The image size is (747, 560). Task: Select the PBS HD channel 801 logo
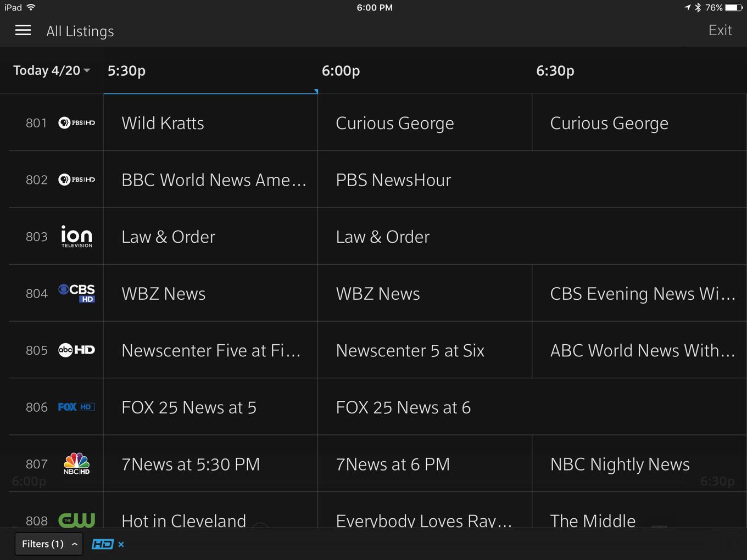(76, 123)
